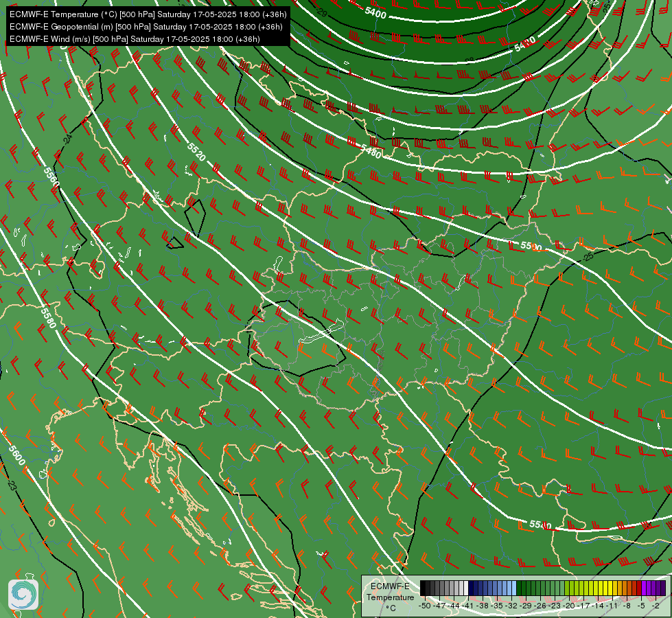
Task: Click the -25 isotherm label on map
Action: 588,257
